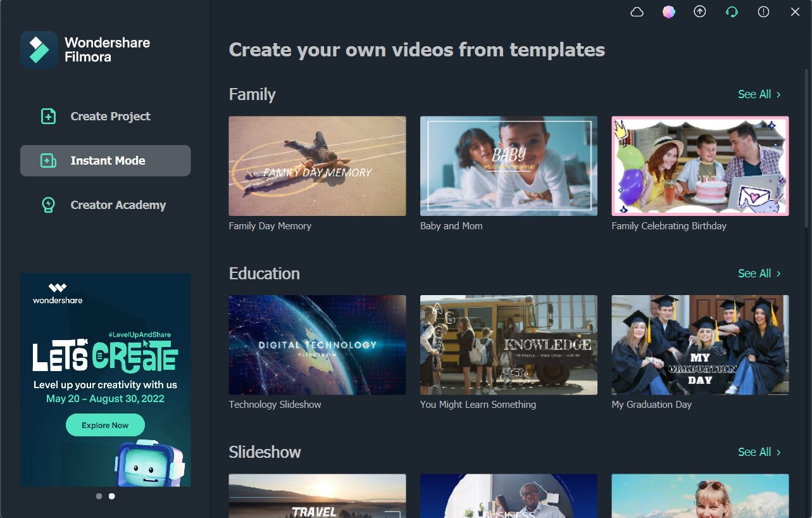Click the Explore Now banner button

[x=105, y=426]
